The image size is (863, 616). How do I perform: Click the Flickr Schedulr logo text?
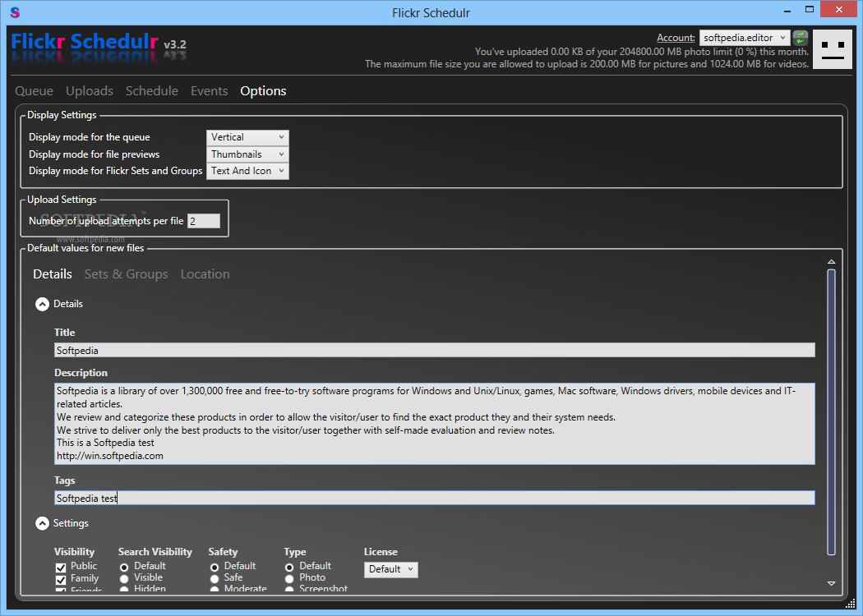pos(85,42)
